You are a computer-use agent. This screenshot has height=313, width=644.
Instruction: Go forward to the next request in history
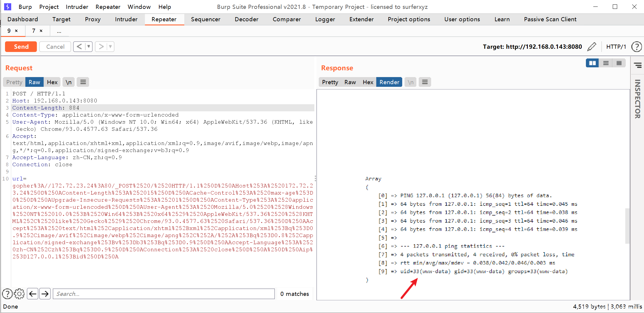tap(101, 47)
